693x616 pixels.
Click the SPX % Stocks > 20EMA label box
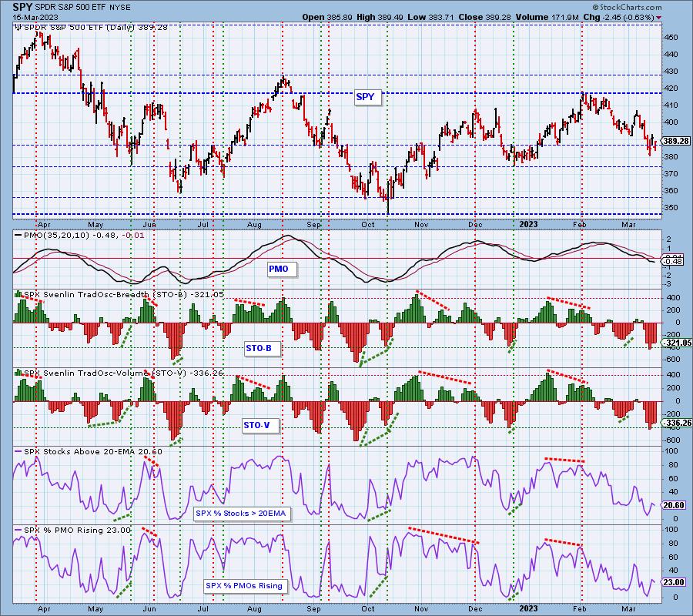242,514
